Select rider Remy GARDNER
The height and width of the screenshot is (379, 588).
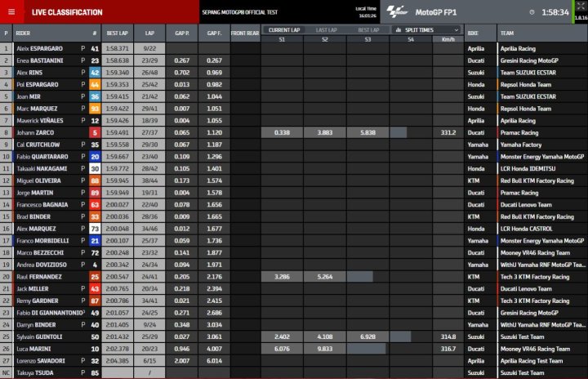tap(37, 301)
